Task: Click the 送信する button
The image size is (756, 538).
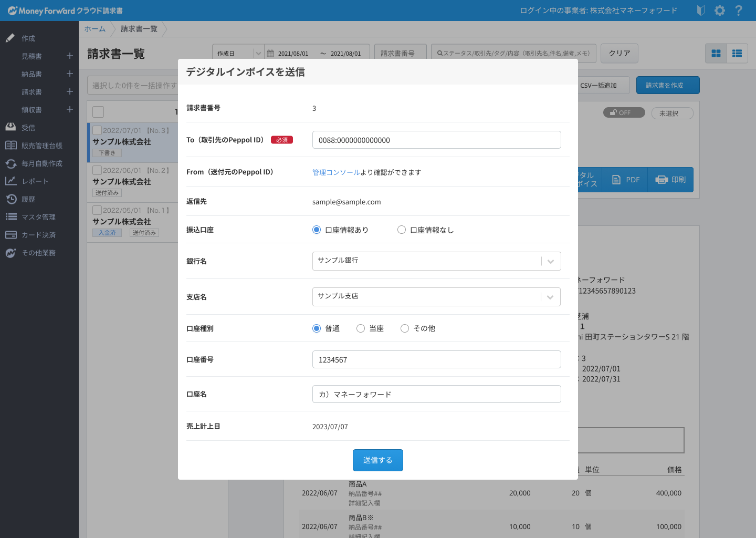Action: 377,460
